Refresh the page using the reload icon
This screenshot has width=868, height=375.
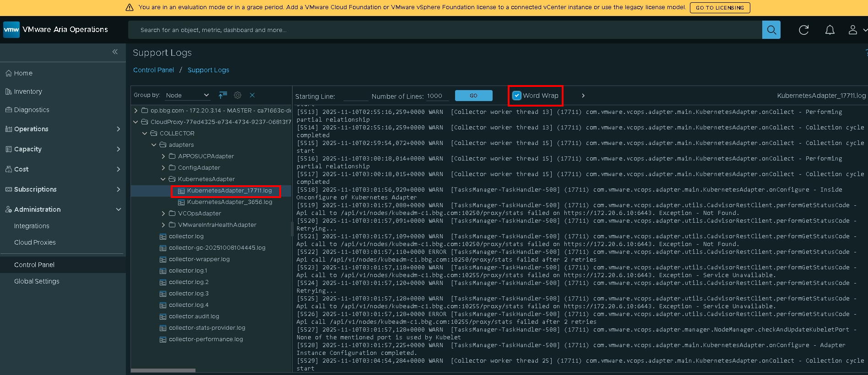tap(803, 30)
